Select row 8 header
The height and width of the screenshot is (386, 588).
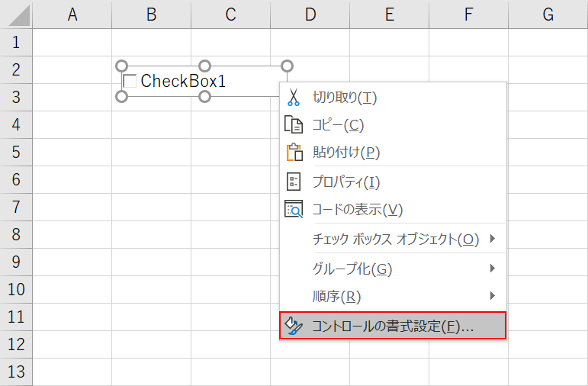[16, 234]
